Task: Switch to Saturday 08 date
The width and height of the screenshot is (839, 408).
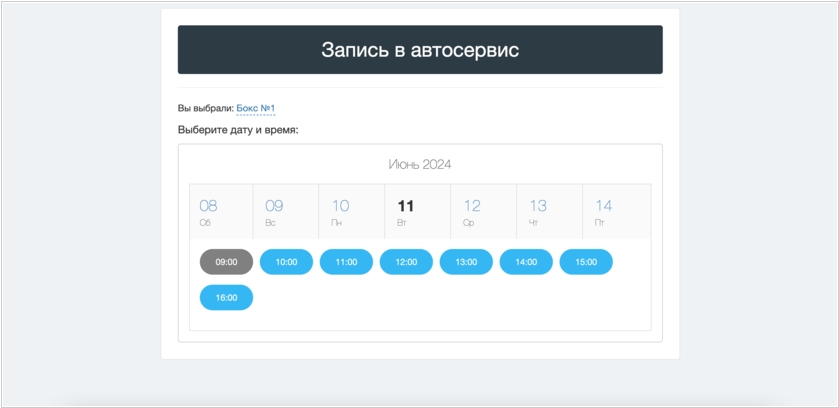Action: [221, 212]
